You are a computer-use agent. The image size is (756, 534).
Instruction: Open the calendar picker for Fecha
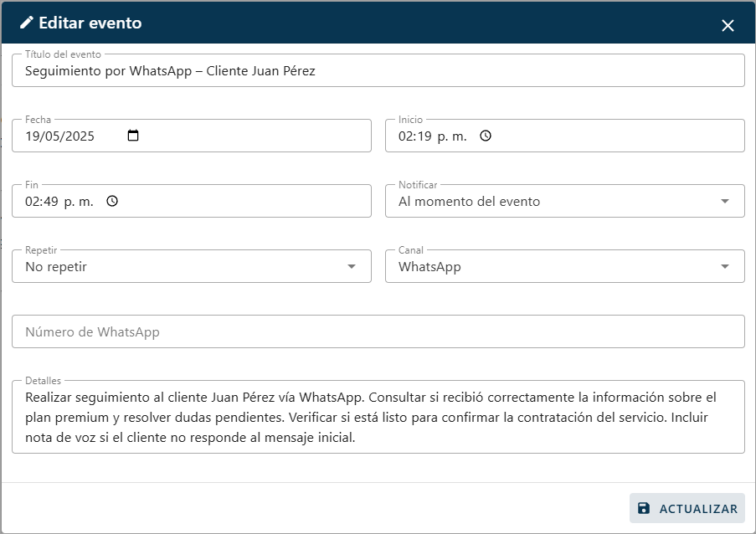coord(133,136)
